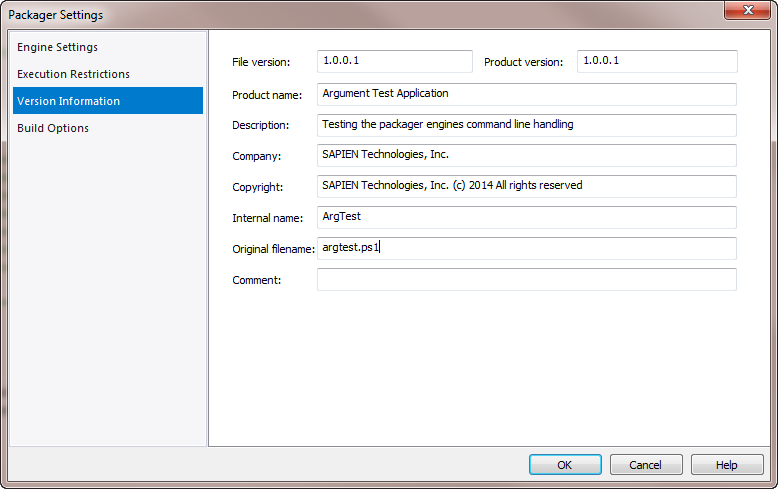Click into the Product name field
This screenshot has width=778, height=489.
[x=526, y=94]
